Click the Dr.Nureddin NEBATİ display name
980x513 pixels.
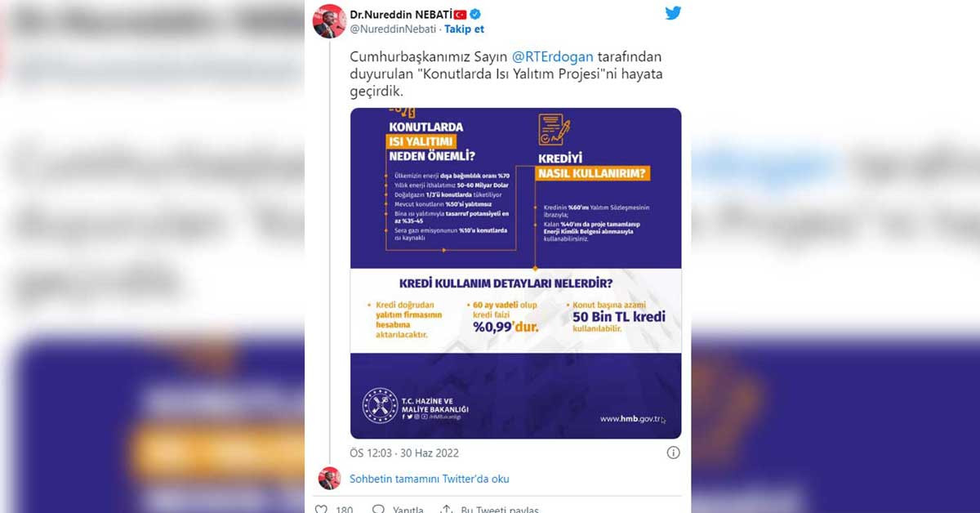pos(401,14)
